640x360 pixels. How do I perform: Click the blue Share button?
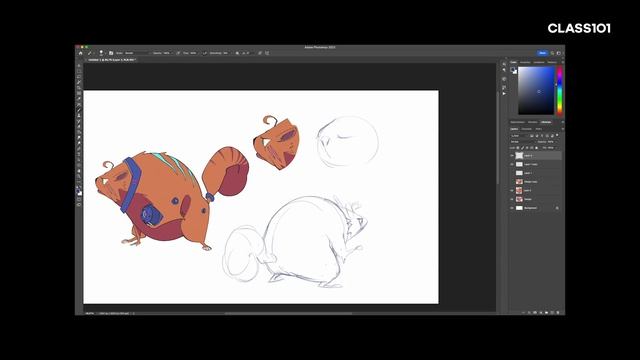point(542,53)
